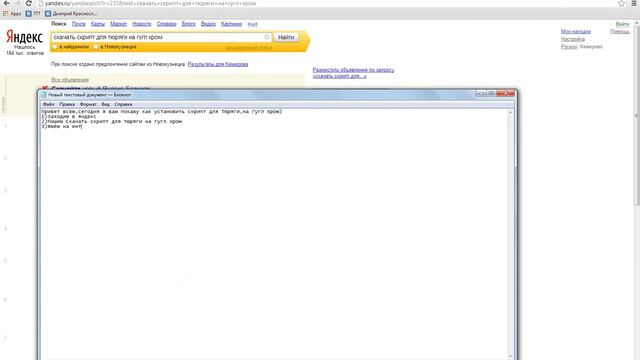Image resolution: width=640 pixels, height=360 pixels.
Task: Open the Словари link
Action: pos(167,24)
